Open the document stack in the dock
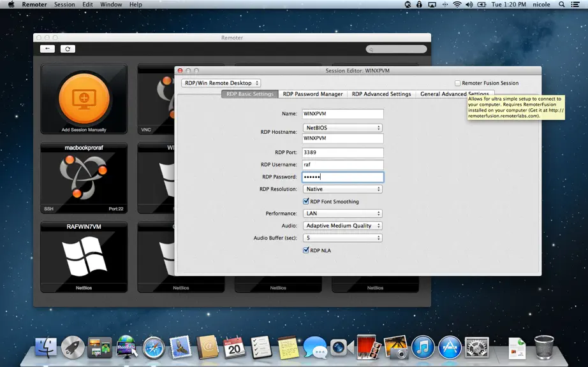The width and height of the screenshot is (588, 367). 517,347
